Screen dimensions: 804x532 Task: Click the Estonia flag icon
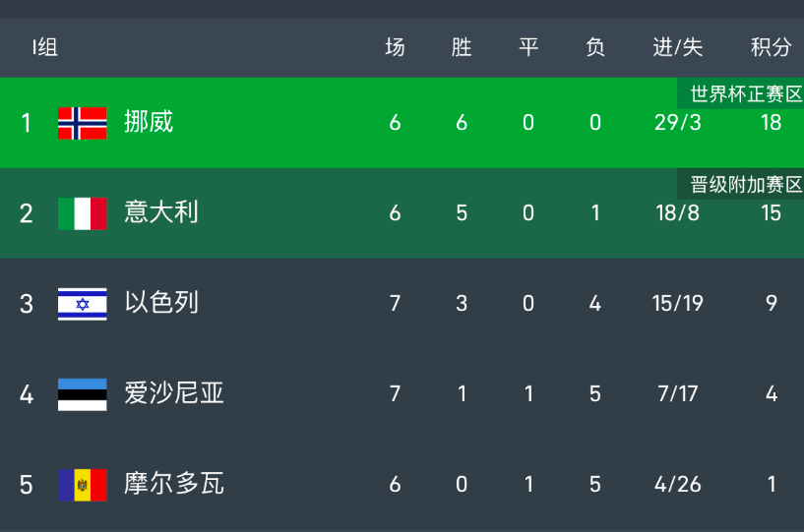point(82,394)
